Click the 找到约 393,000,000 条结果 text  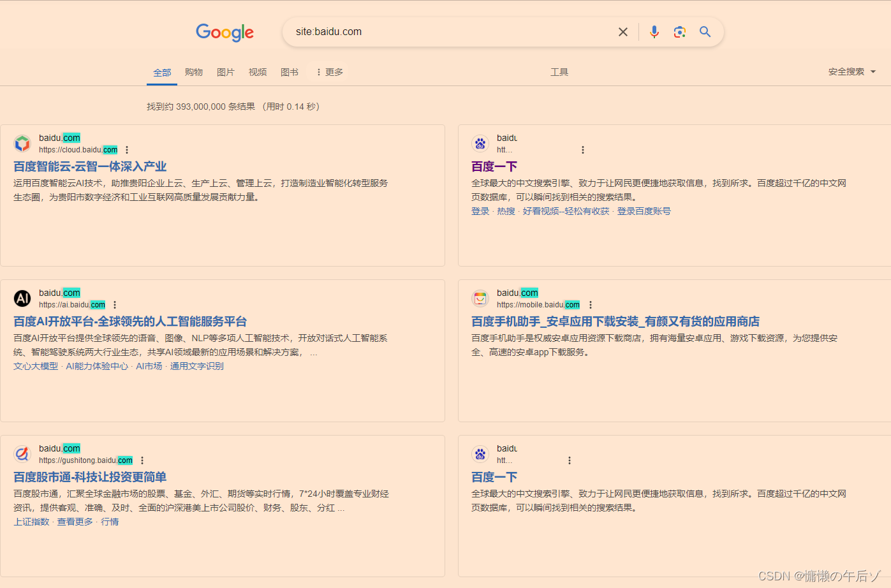point(201,107)
